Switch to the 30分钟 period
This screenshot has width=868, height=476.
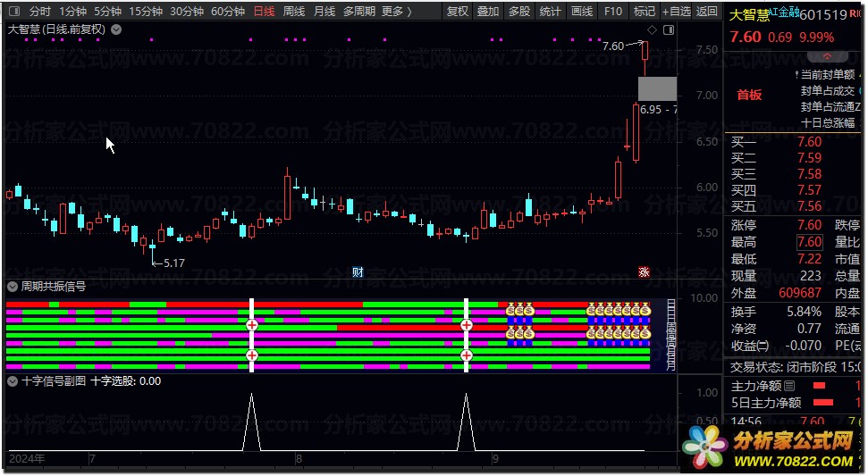pos(187,11)
